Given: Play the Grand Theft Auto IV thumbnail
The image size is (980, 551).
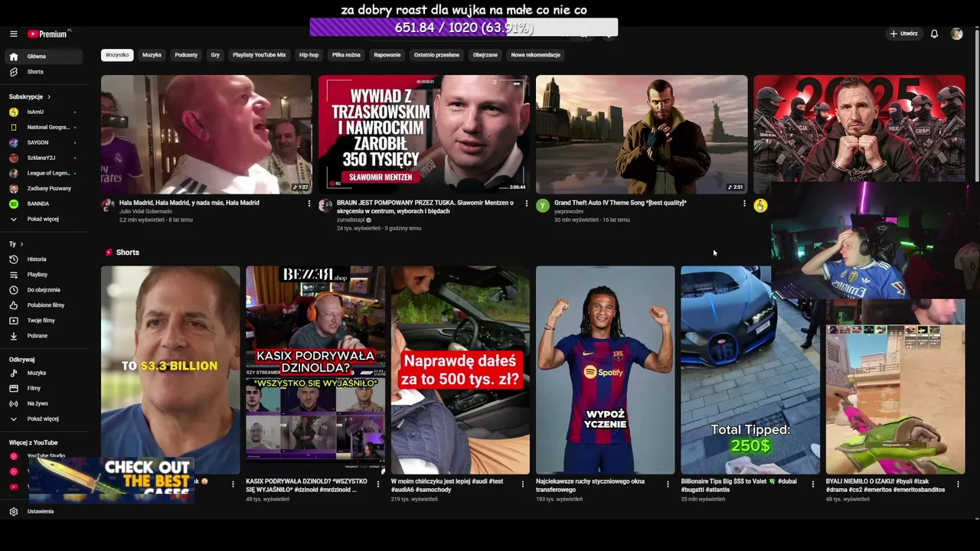Looking at the screenshot, I should tap(642, 135).
